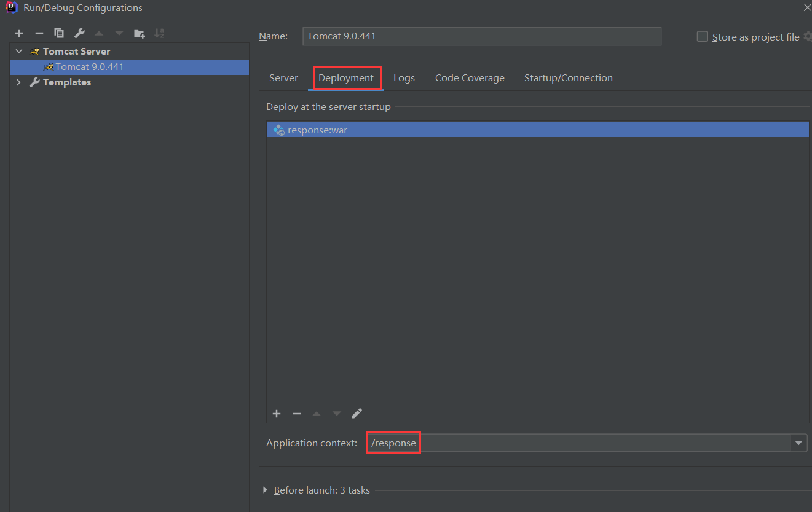Select response:war in the deployment list
Screen dimensions: 812x512
(x=317, y=130)
